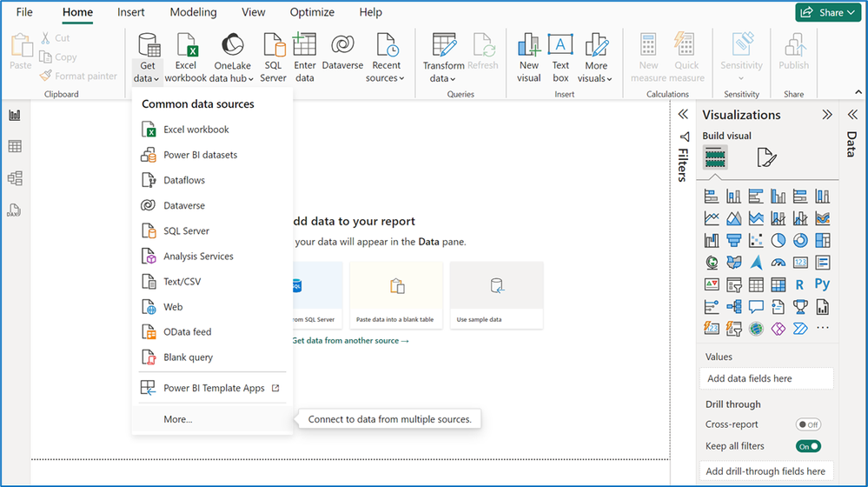The height and width of the screenshot is (487, 868).
Task: Switch to the Optimize tab
Action: pyautogui.click(x=312, y=12)
